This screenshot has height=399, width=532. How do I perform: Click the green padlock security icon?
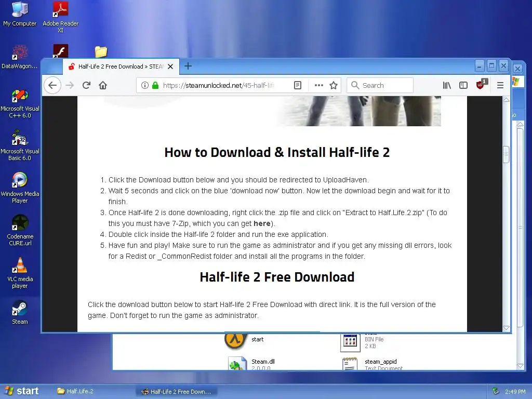click(155, 85)
